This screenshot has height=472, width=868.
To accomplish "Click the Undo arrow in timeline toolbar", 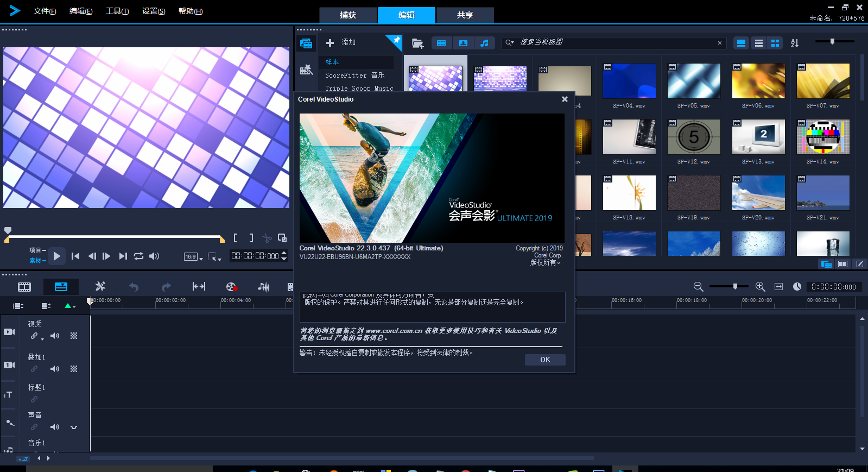I will pyautogui.click(x=134, y=287).
